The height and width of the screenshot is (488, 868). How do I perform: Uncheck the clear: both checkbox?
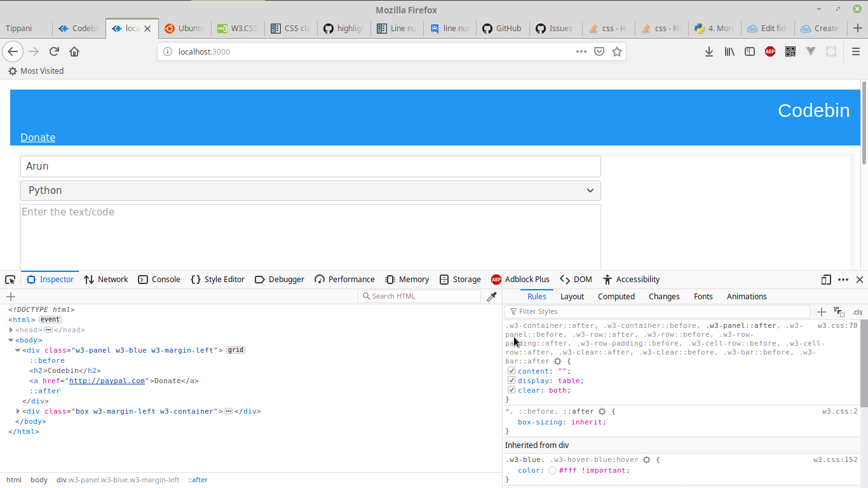[x=512, y=390]
